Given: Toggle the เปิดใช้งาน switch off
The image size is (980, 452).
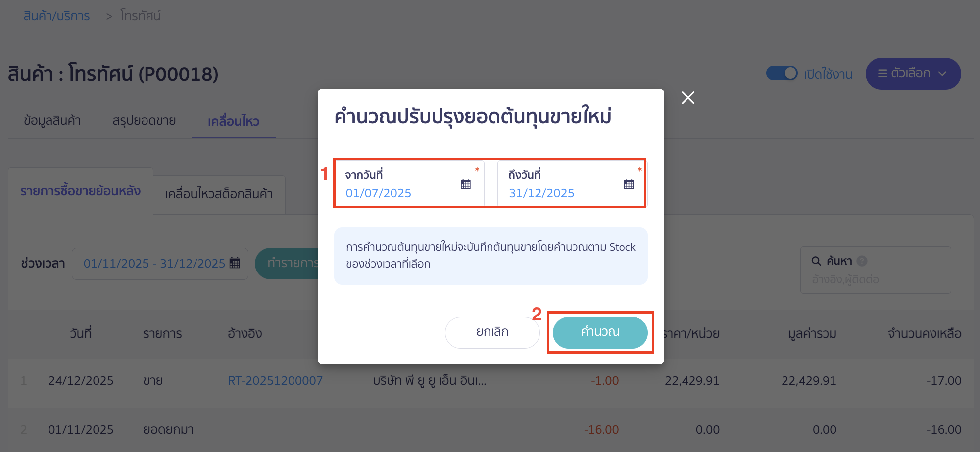Looking at the screenshot, I should pos(783,73).
